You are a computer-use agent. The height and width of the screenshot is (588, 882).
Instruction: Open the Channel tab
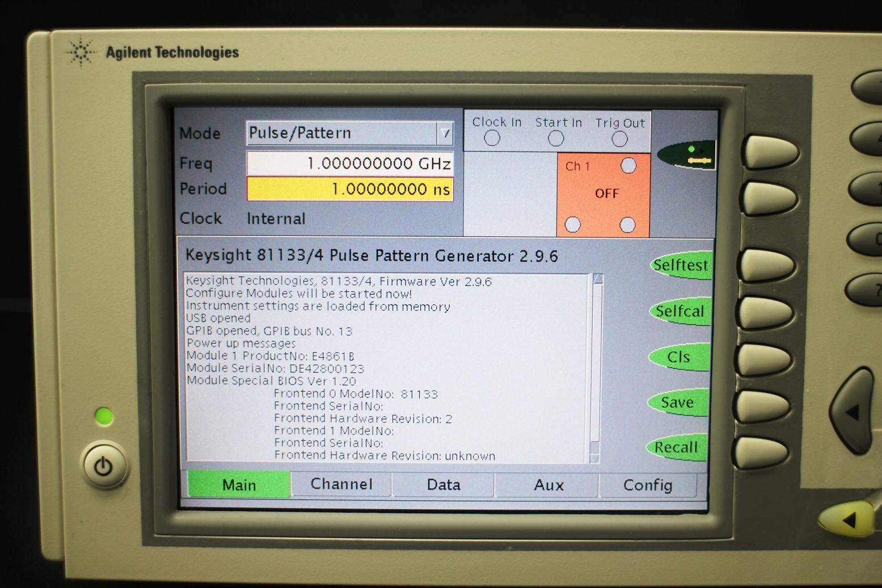341,484
